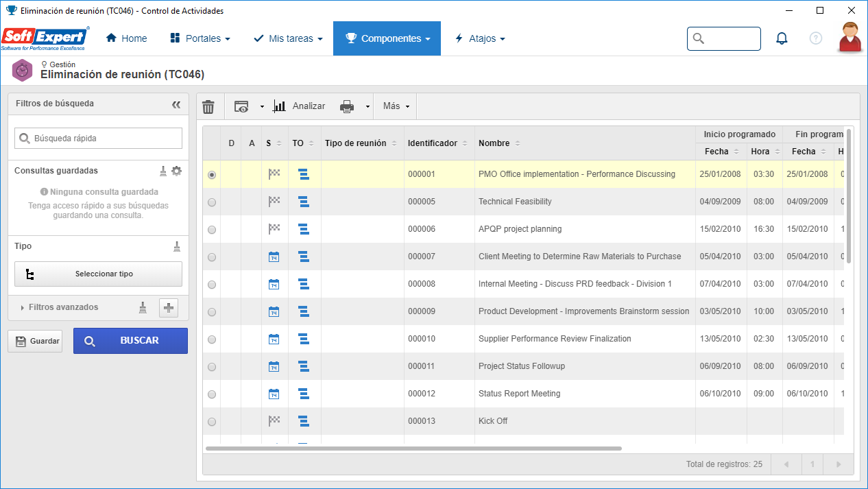Click page number 1 in pager
868x489 pixels.
(x=812, y=464)
